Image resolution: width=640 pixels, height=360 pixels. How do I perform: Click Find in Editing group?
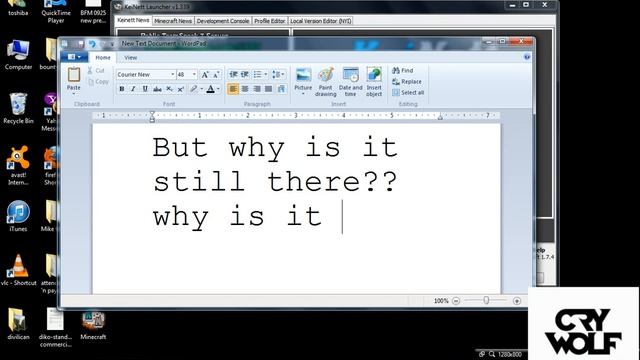(x=403, y=71)
